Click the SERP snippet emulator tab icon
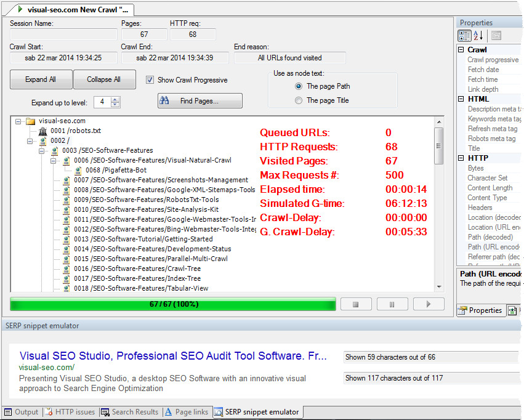Screen dimensions: 524x420 click(x=218, y=413)
